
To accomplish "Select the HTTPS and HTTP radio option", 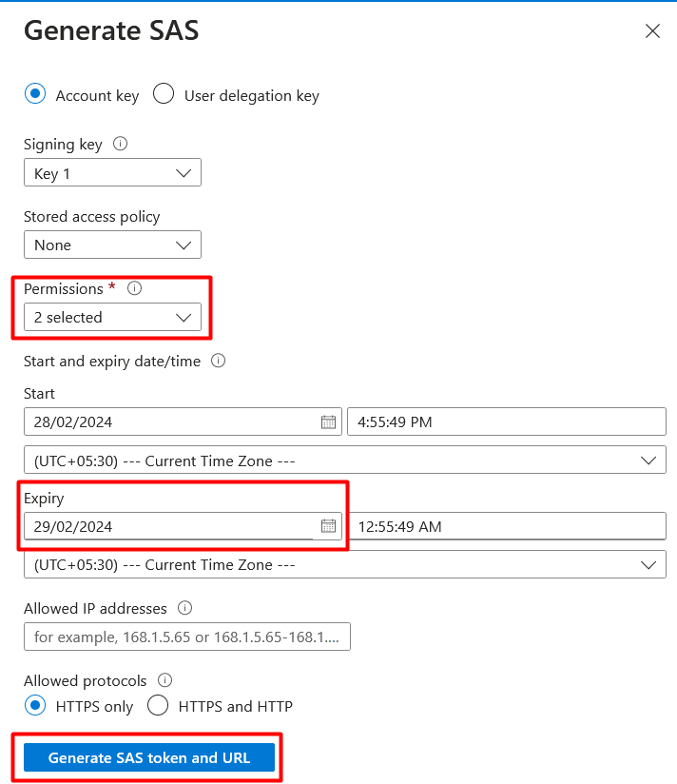I will click(x=158, y=705).
